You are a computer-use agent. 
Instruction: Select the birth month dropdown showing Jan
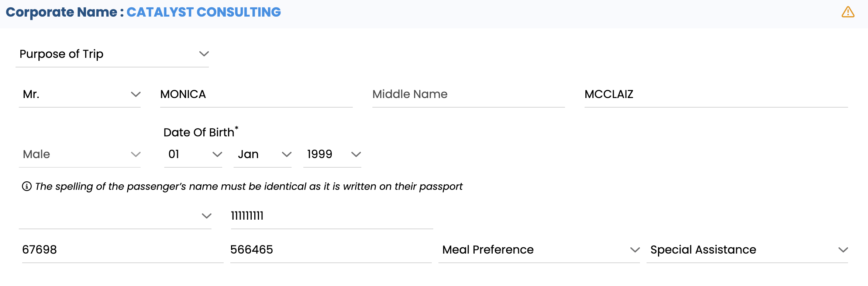pos(262,154)
